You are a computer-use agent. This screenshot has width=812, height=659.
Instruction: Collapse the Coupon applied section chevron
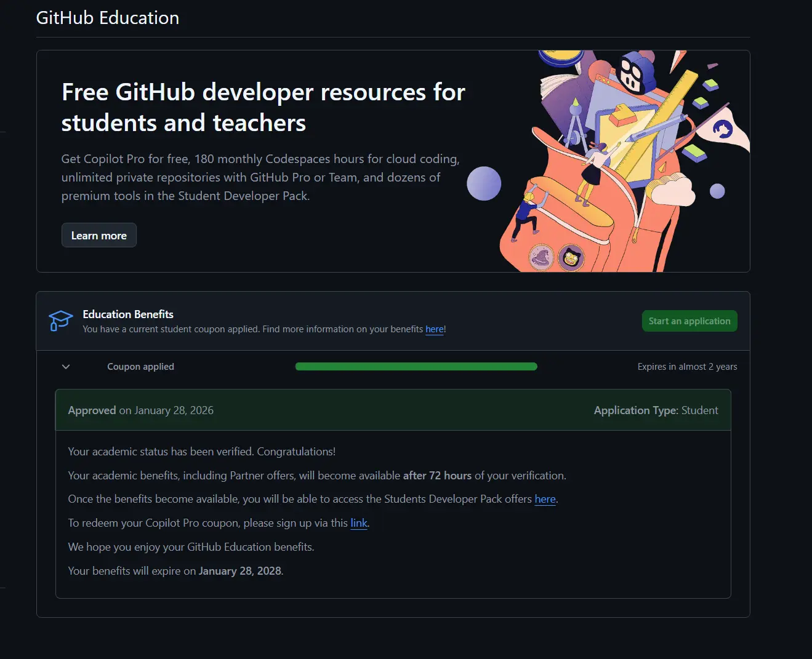coord(66,367)
